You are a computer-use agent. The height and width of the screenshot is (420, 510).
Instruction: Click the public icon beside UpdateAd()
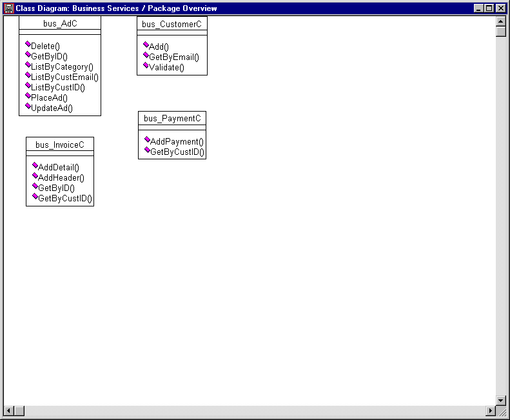28,106
